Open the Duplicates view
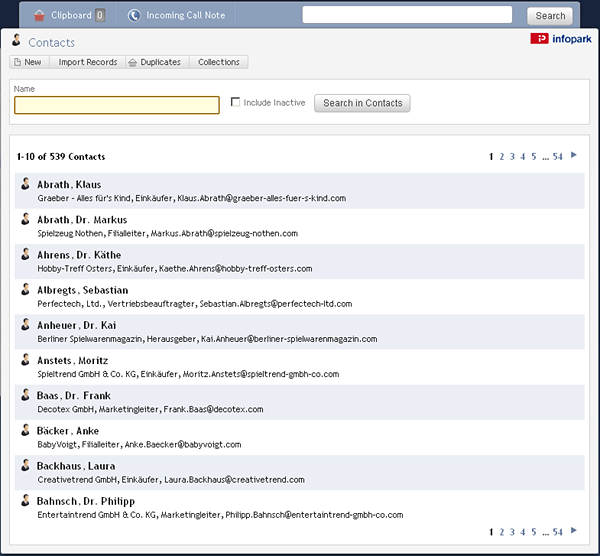 tap(157, 62)
